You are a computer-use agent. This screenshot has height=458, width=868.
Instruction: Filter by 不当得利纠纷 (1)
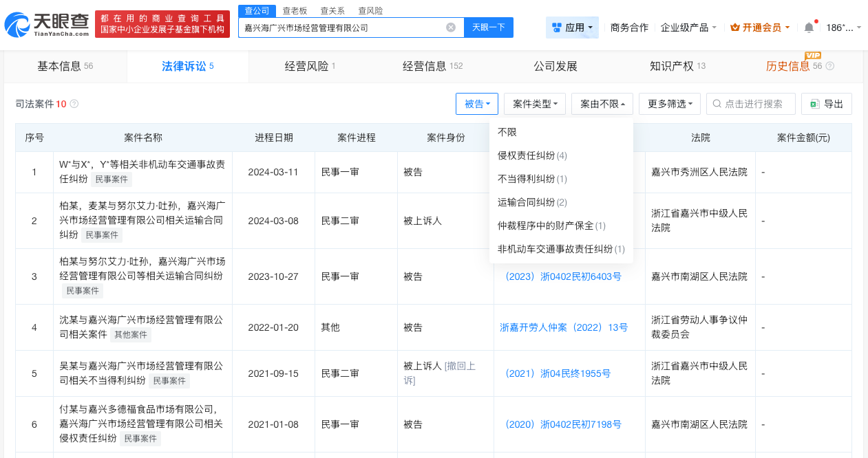(561, 179)
